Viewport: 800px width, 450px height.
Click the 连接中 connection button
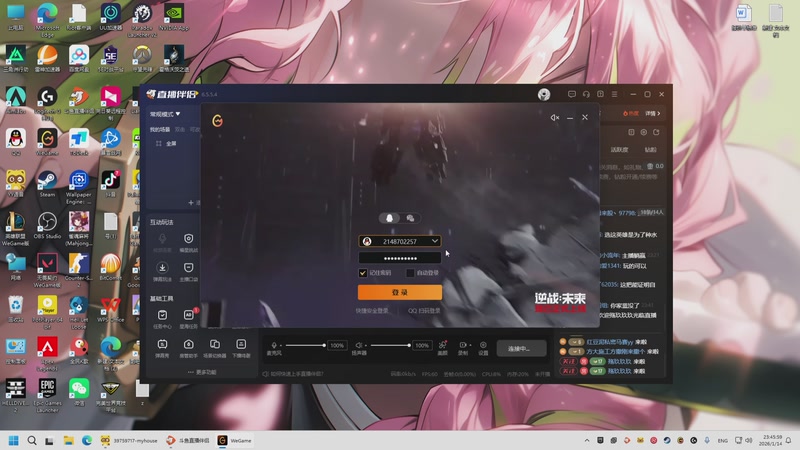[x=521, y=348]
